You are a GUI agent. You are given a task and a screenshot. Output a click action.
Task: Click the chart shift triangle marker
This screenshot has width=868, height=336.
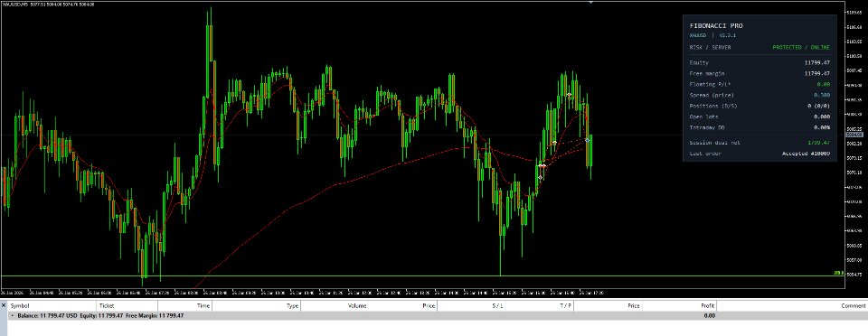click(x=590, y=2)
